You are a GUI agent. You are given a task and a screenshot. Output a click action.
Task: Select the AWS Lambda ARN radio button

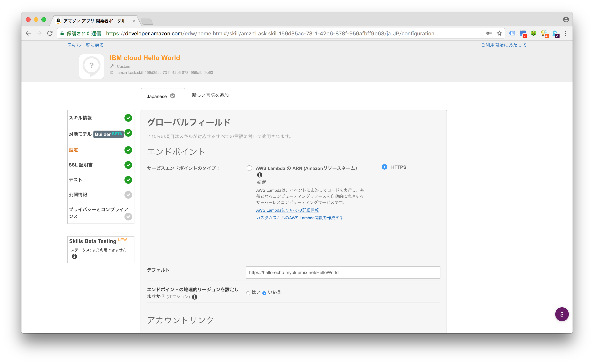pos(249,168)
